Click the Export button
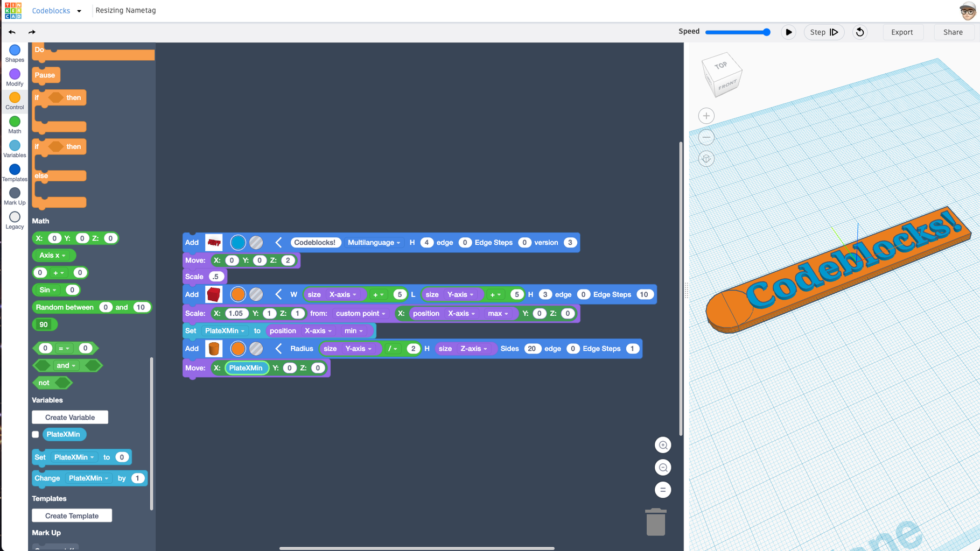Viewport: 980px width, 551px height. coord(902,32)
